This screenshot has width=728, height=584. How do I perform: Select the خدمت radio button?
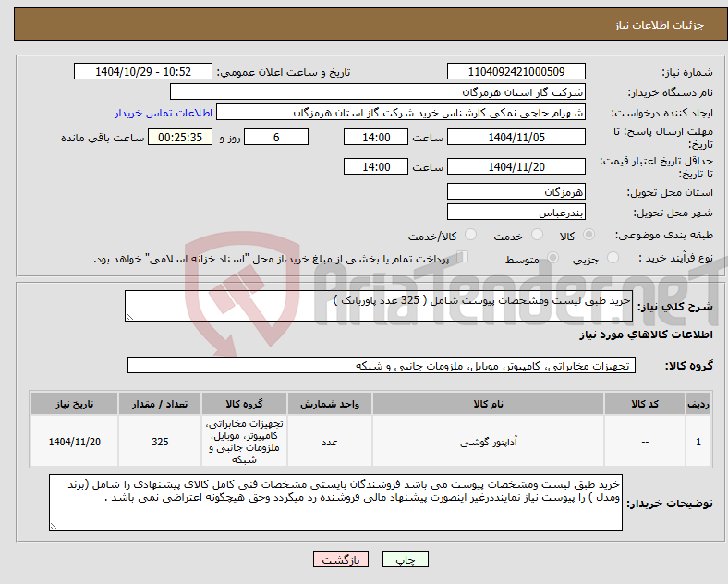537,235
